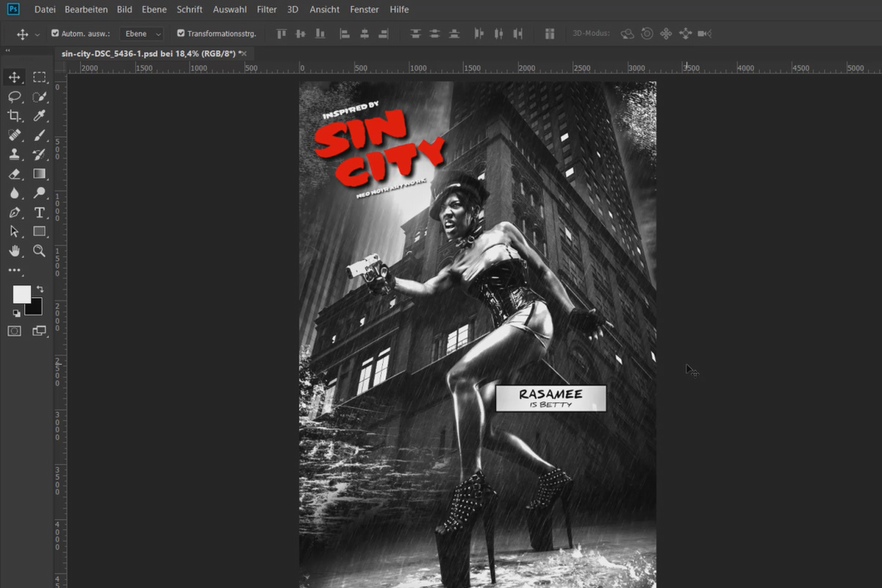Select the Eraser tool
Screen dimensions: 882x588
(x=14, y=173)
